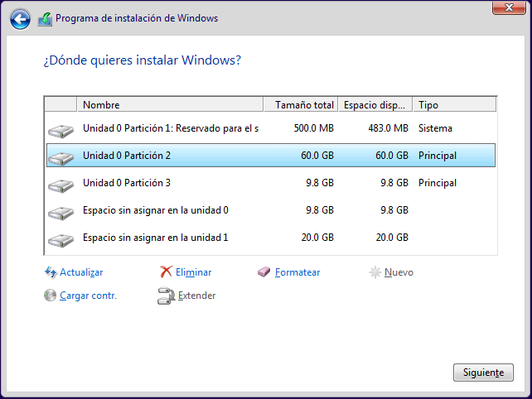Continue with the Siguiente button
The height and width of the screenshot is (399, 532).
[x=483, y=373]
